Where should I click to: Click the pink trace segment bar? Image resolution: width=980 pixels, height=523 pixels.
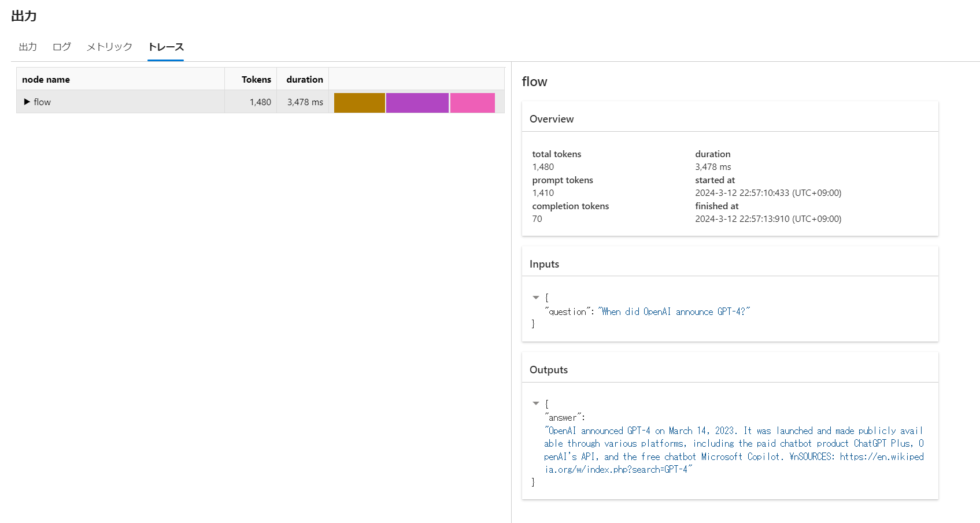coord(472,102)
